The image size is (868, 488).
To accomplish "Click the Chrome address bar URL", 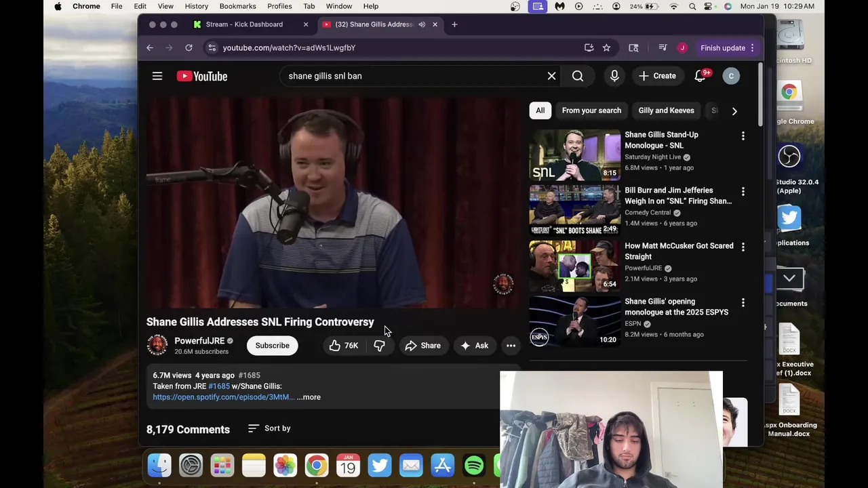I will pos(289,47).
